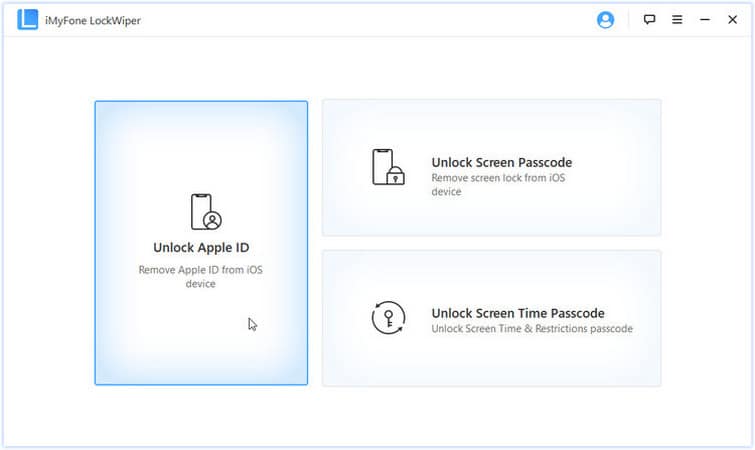Choose the Unlock Screen Time Passcode card

492,318
